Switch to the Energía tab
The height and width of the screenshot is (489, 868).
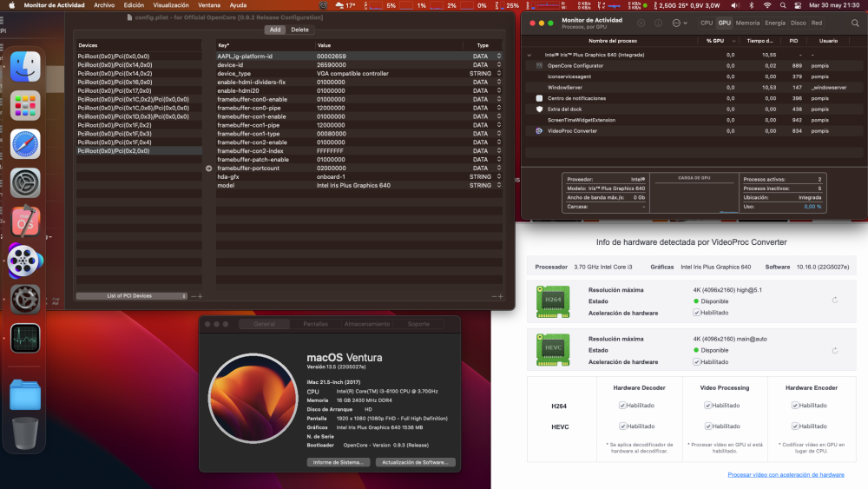click(x=774, y=23)
